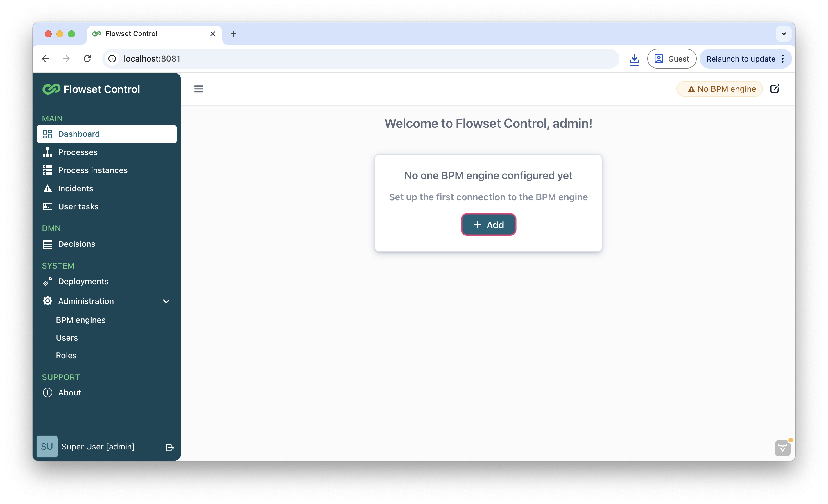Click the Add button to add BPM engine
The image size is (828, 504).
click(488, 225)
